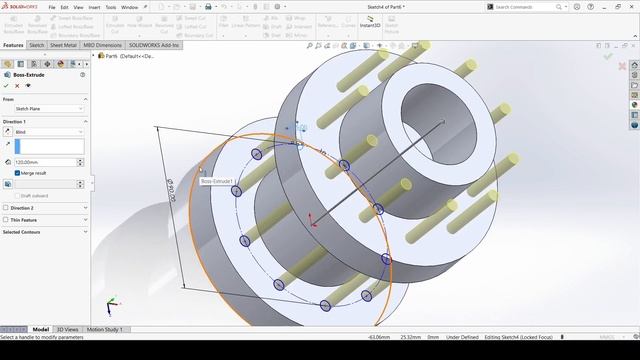Image resolution: width=640 pixels, height=360 pixels.
Task: Switch to PropertyManager tab icon
Action: click(20, 64)
